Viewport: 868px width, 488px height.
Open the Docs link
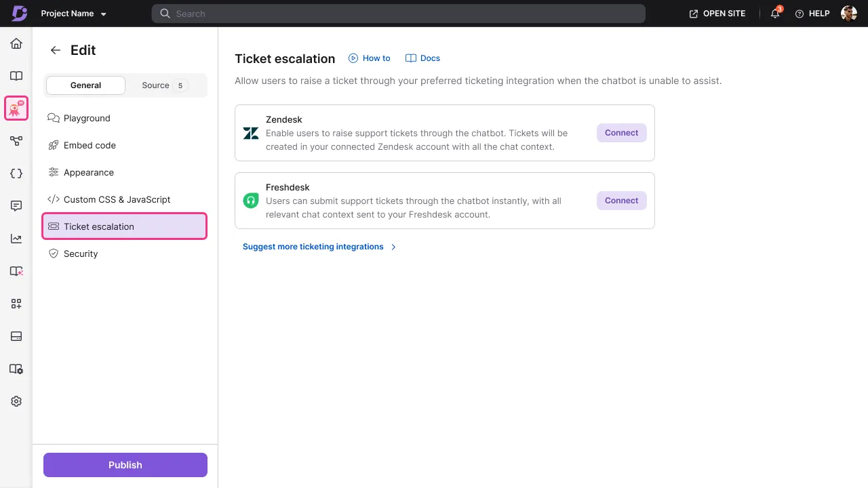click(422, 58)
